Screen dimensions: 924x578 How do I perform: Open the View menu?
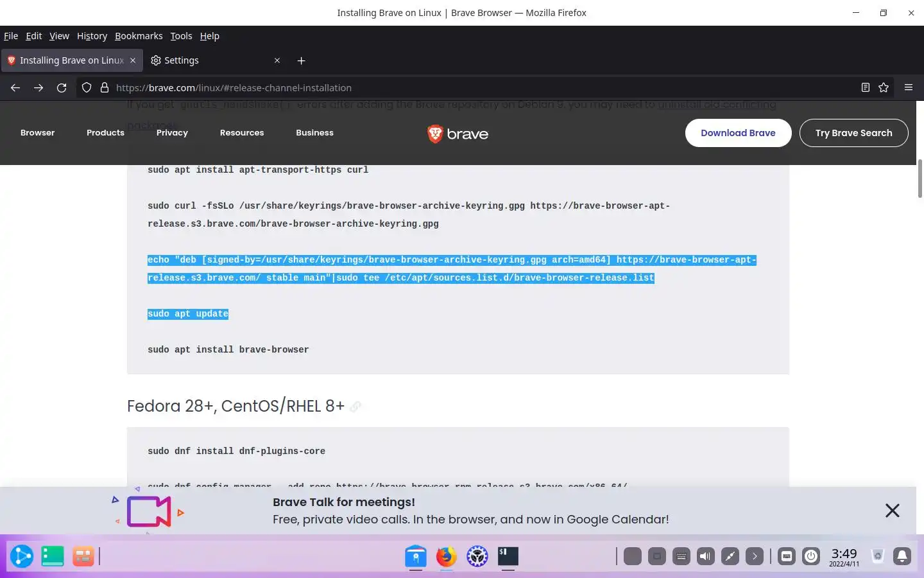coord(59,36)
